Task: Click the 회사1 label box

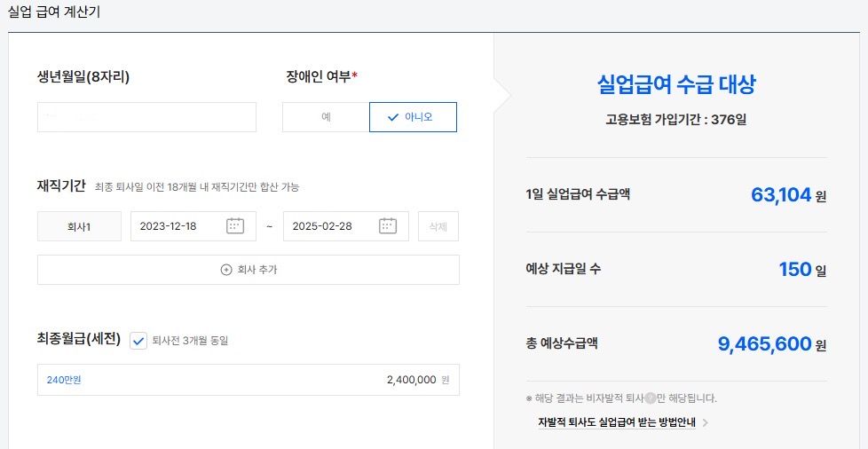Action: pos(79,226)
